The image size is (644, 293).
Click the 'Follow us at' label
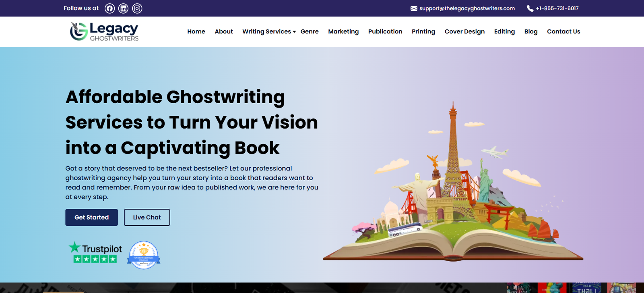pyautogui.click(x=81, y=8)
